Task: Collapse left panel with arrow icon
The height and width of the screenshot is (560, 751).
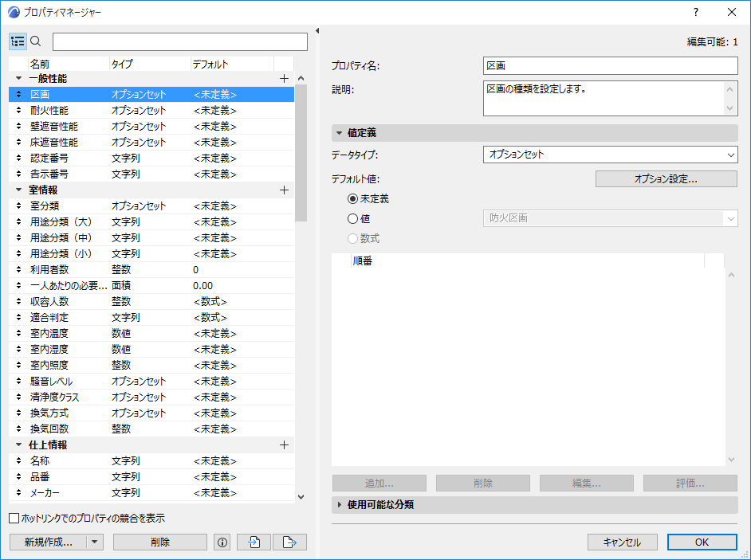Action: (x=317, y=30)
